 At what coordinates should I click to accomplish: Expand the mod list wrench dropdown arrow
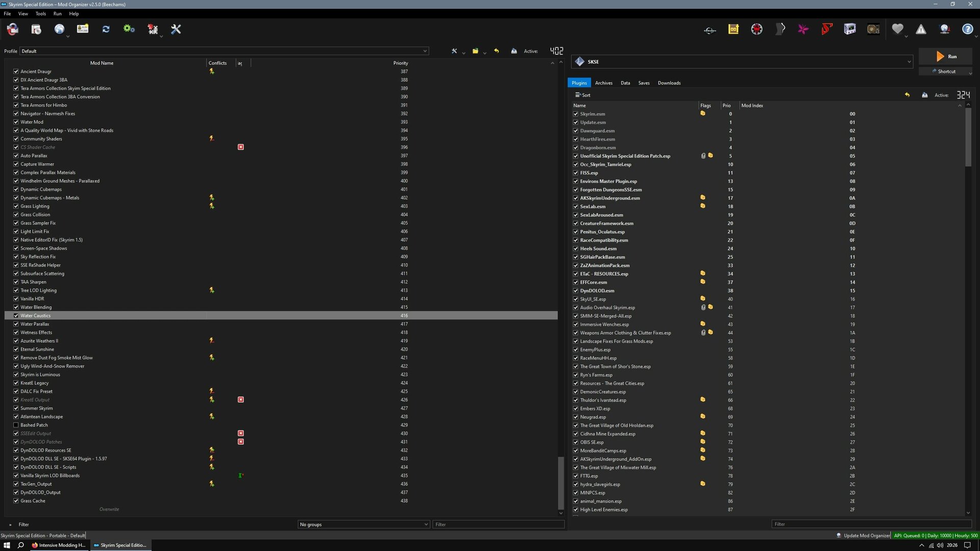tap(463, 53)
